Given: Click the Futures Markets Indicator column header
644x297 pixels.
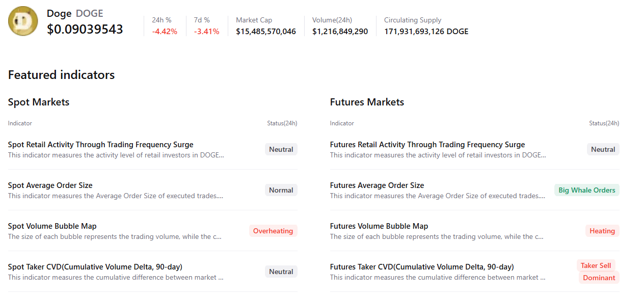Looking at the screenshot, I should pos(342,123).
